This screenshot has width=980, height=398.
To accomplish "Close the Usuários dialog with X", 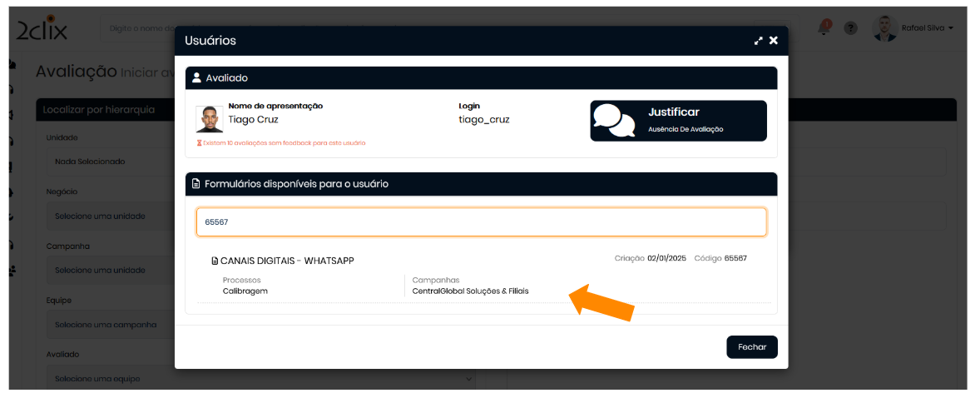I will 774,41.
